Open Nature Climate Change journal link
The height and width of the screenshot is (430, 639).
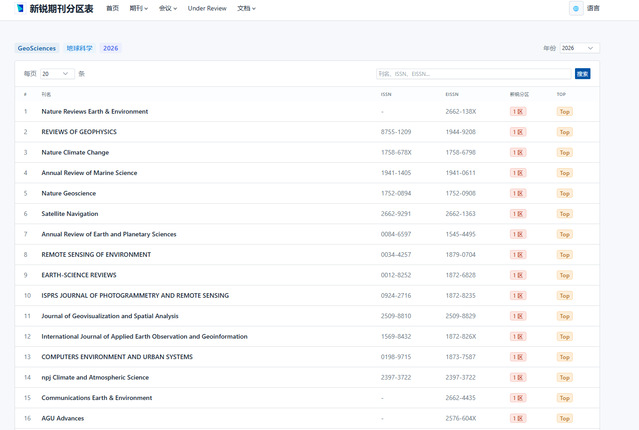tap(75, 152)
